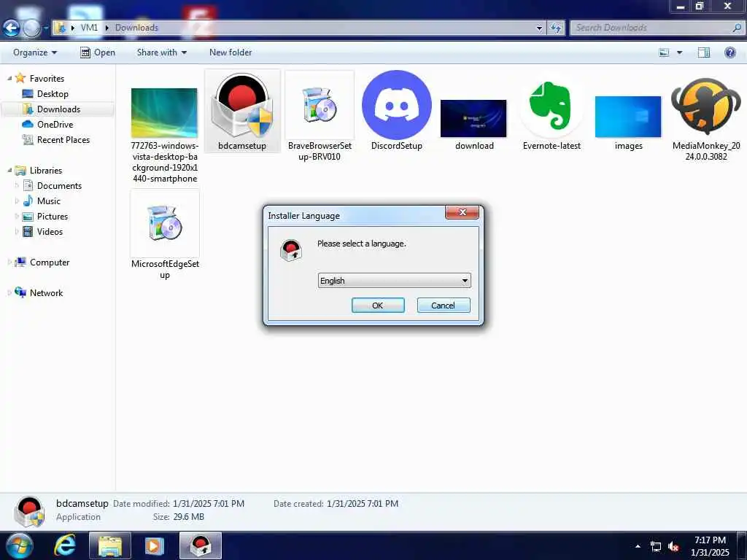
Task: Click Downloads in the address breadcrumb
Action: (136, 28)
